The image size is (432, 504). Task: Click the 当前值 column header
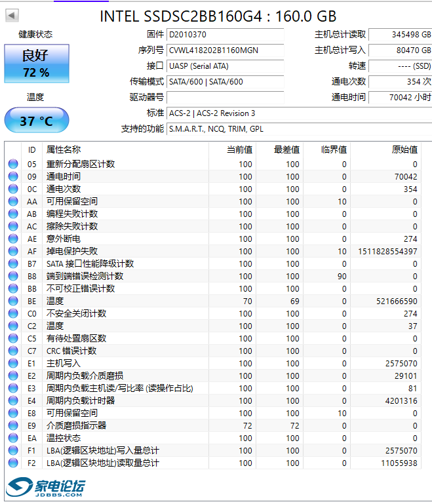(233, 150)
